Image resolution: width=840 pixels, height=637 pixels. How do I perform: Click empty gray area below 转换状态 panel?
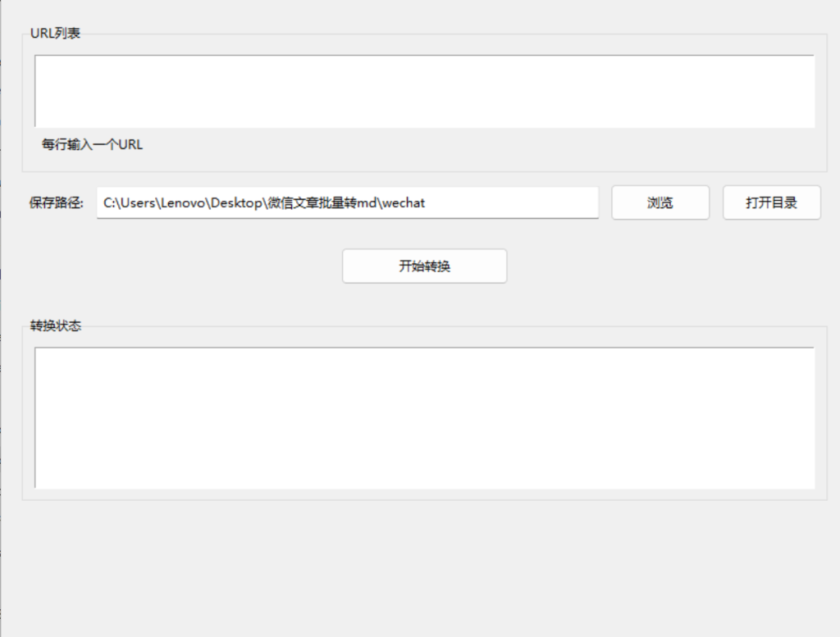tap(423, 566)
